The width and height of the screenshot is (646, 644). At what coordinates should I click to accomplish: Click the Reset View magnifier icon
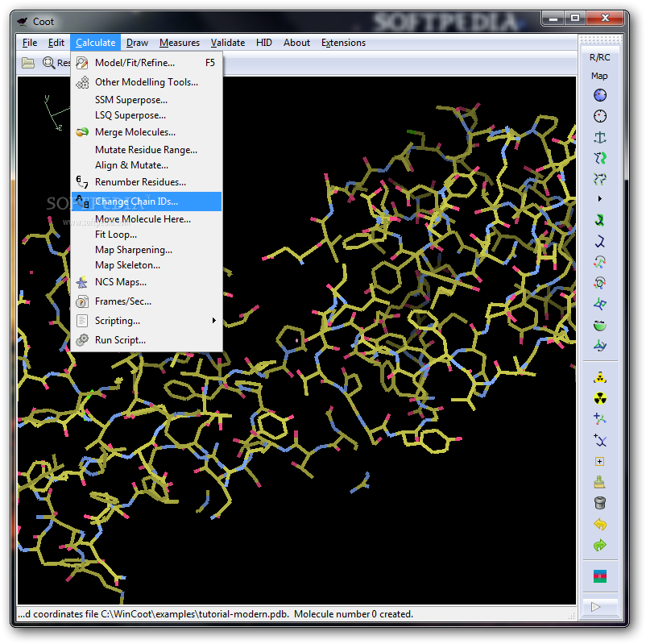48,63
